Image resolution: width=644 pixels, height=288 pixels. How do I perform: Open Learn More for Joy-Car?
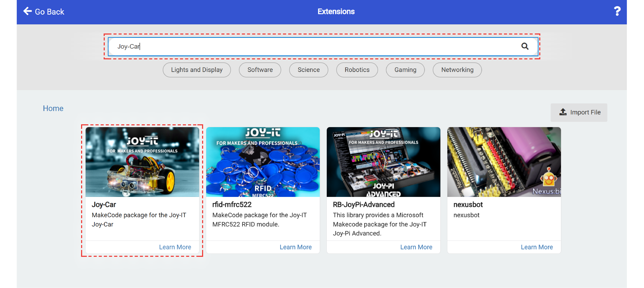coord(175,247)
